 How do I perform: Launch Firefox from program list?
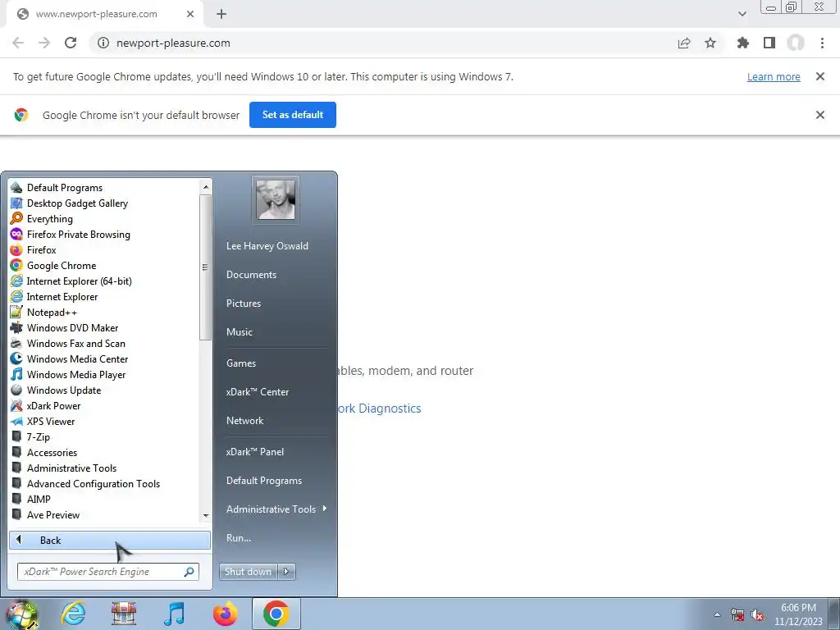tap(16, 249)
